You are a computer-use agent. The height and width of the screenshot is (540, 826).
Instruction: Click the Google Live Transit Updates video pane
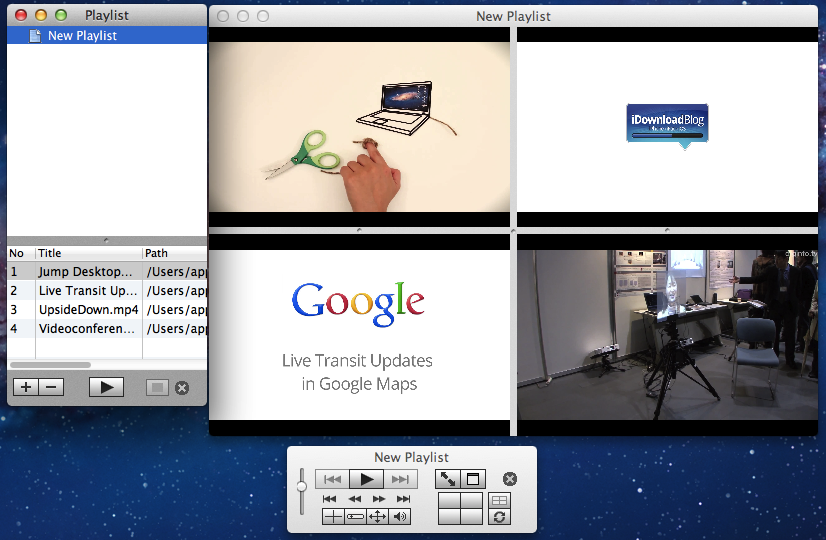359,335
